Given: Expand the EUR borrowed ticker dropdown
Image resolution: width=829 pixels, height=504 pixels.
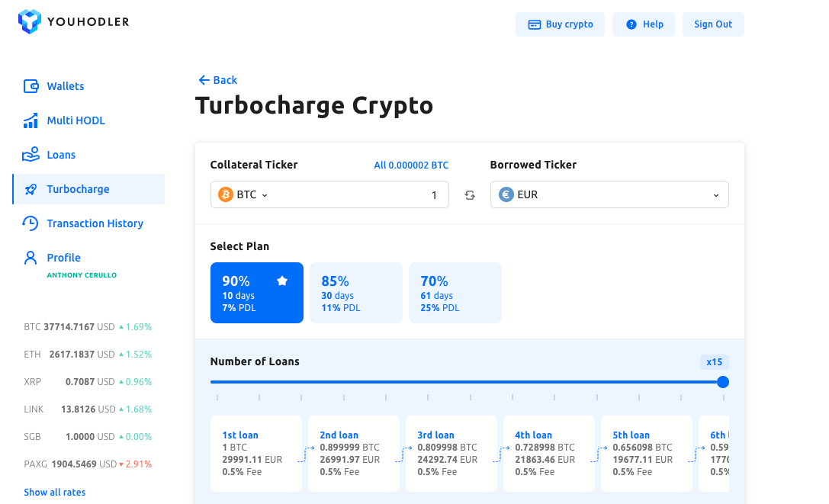Looking at the screenshot, I should [609, 194].
